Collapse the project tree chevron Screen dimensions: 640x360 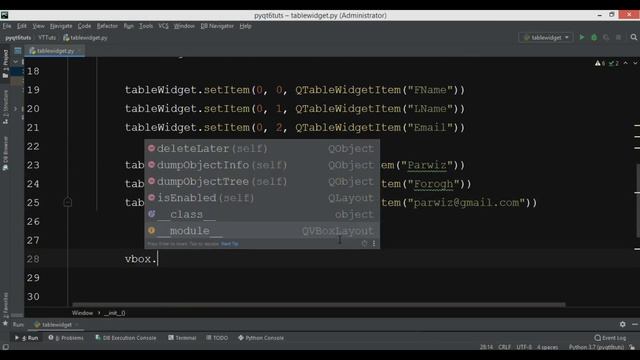tap(16, 62)
